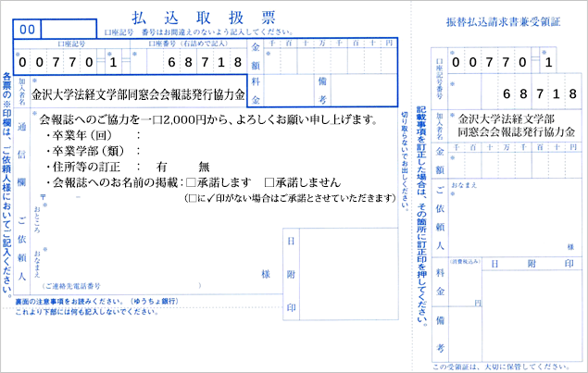Image resolution: width=588 pixels, height=373 pixels.
Task: Click the 料金 field on the payment slip
Action: pos(288,91)
